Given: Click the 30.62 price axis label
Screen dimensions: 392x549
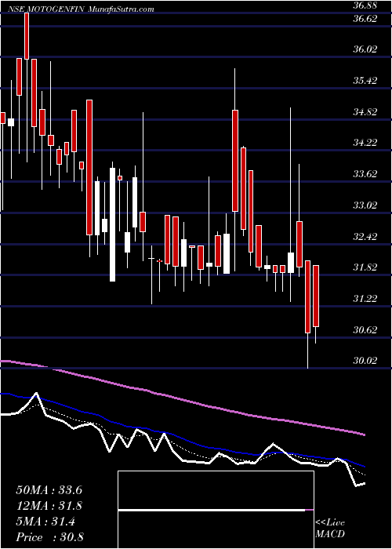Looking at the screenshot, I should pos(365,330).
